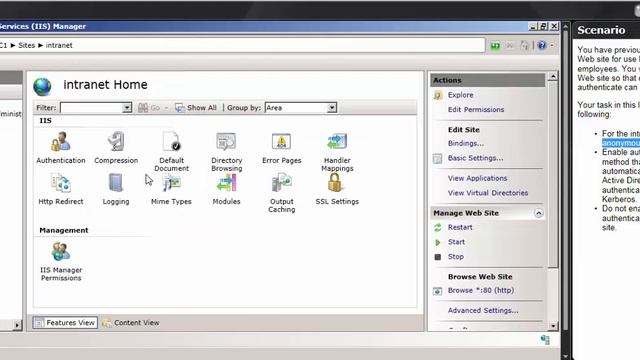Open SSL Settings
Screen dimensions: 640x360
(337, 189)
